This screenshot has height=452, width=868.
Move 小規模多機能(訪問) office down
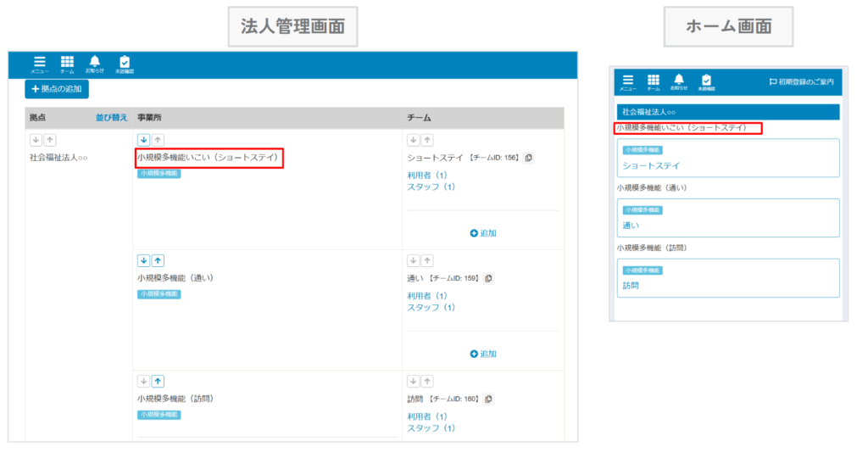click(143, 381)
